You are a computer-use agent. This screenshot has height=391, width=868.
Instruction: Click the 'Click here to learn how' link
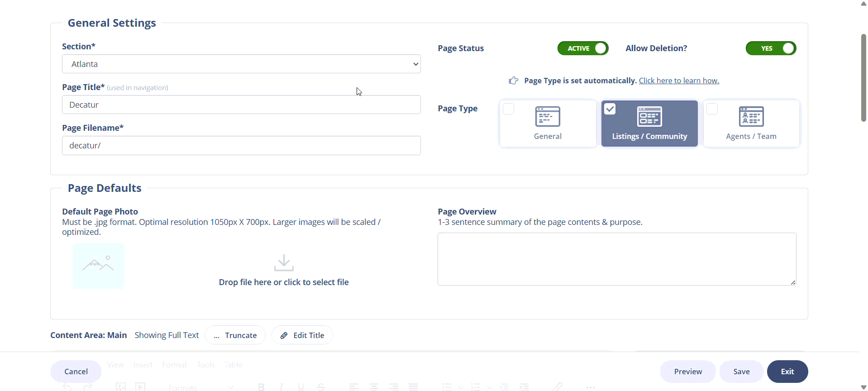pyautogui.click(x=679, y=80)
